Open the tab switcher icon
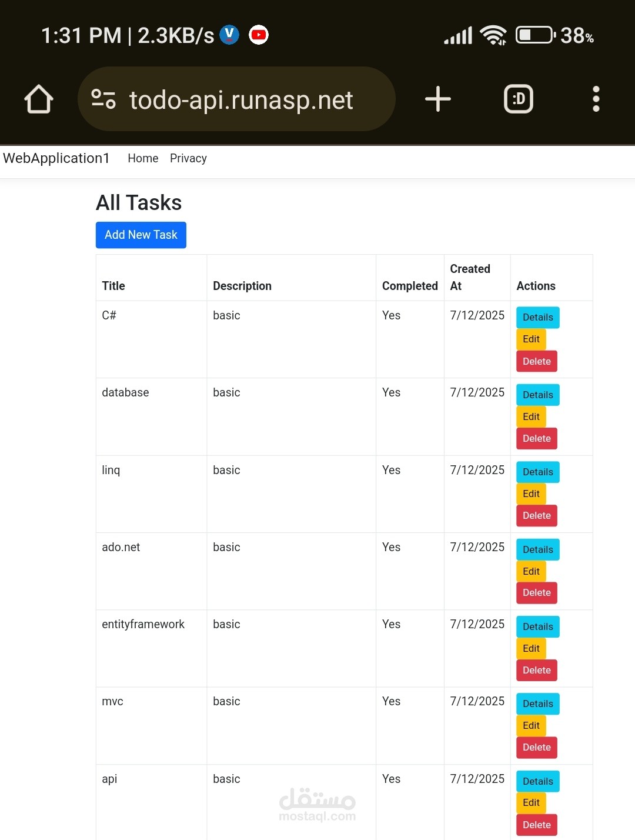This screenshot has width=635, height=840. point(519,99)
